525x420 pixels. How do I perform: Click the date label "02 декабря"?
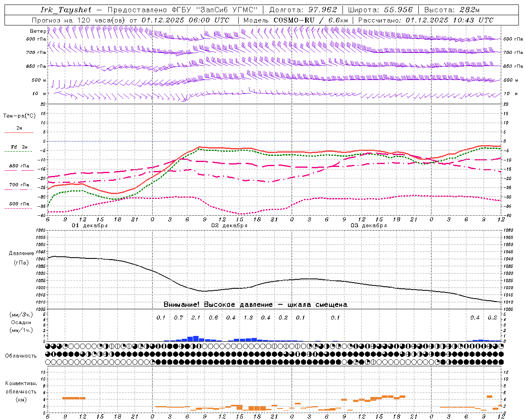(229, 226)
